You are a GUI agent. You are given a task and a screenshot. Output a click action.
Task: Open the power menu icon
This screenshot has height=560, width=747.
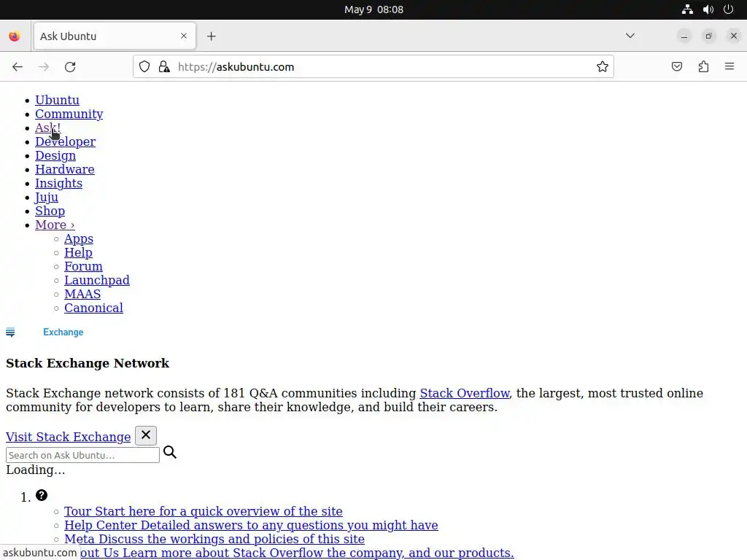pyautogui.click(x=729, y=9)
